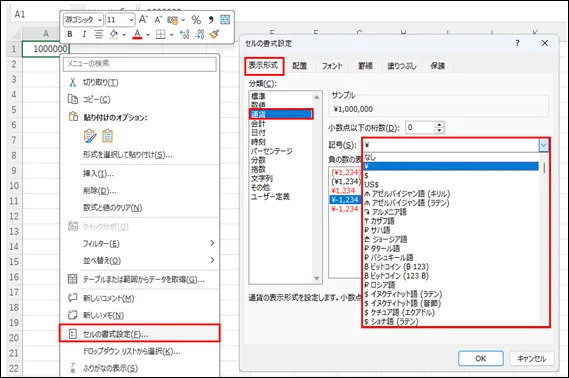Increase decimal places in mini toolbar
Screen dimensions: 569x378
click(184, 34)
